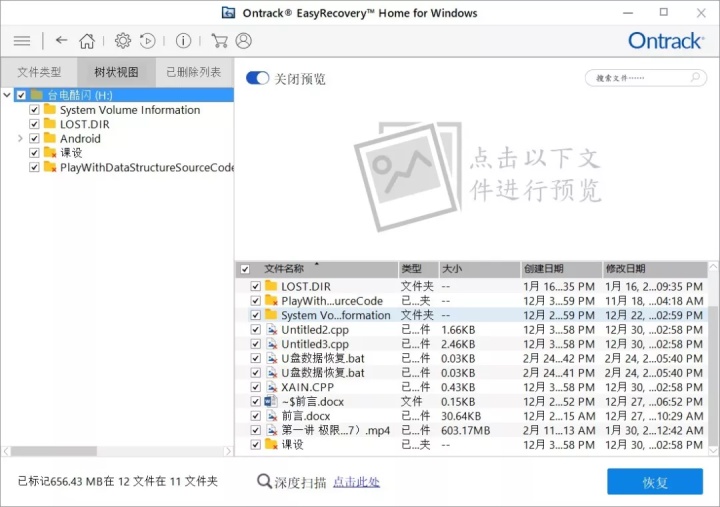Click the 603.17MB size cell
720x507 pixels.
click(466, 430)
